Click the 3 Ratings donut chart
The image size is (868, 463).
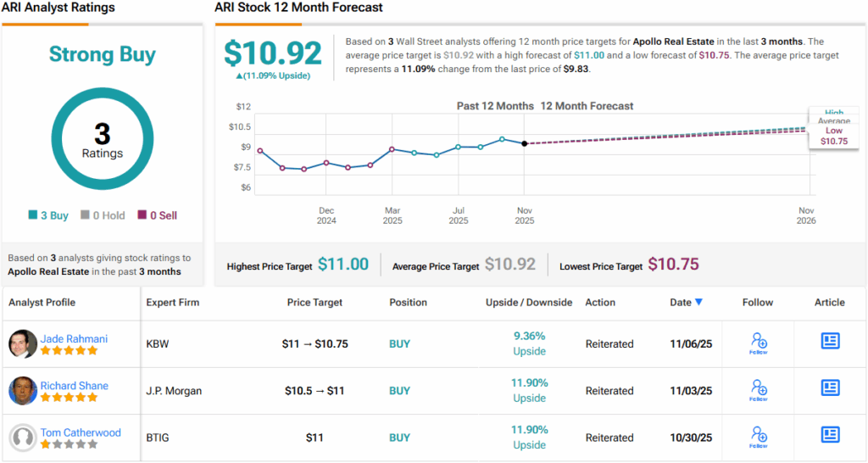tap(102, 139)
